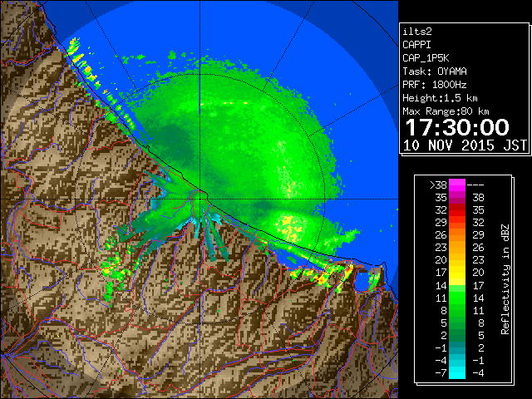Click the 'PRF: 1800Hz' entry
Image resolution: width=532 pixels, height=399 pixels.
point(435,85)
